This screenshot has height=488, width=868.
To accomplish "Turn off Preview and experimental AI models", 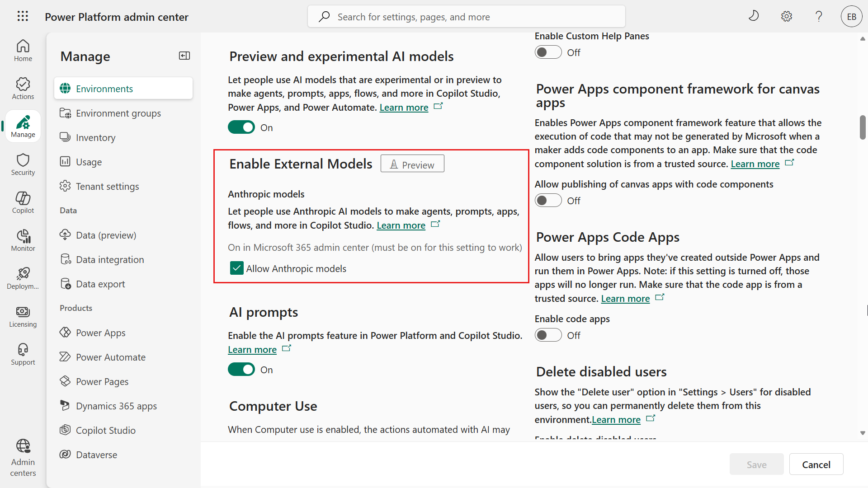I will 241,127.
